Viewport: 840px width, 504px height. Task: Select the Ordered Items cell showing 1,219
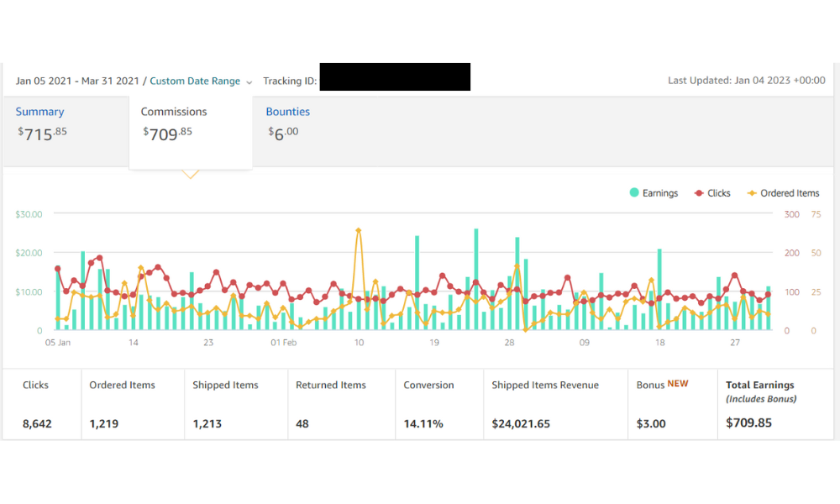(133, 404)
